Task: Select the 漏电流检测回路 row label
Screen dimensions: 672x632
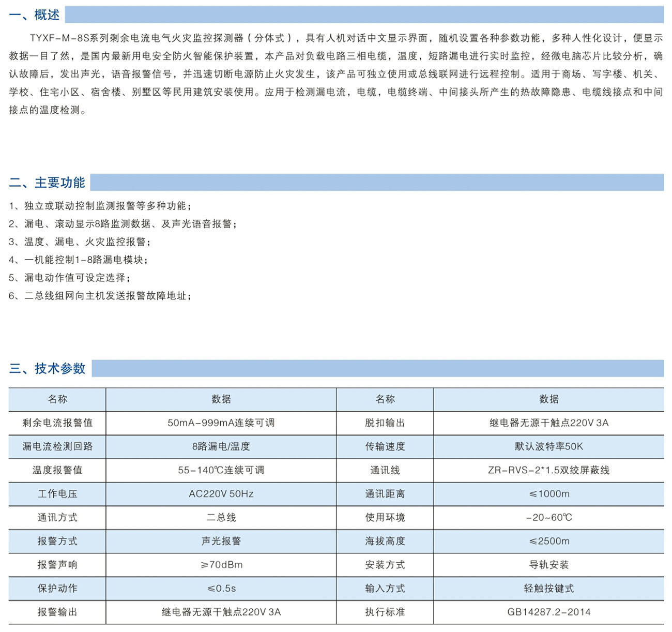Action: coord(57,446)
